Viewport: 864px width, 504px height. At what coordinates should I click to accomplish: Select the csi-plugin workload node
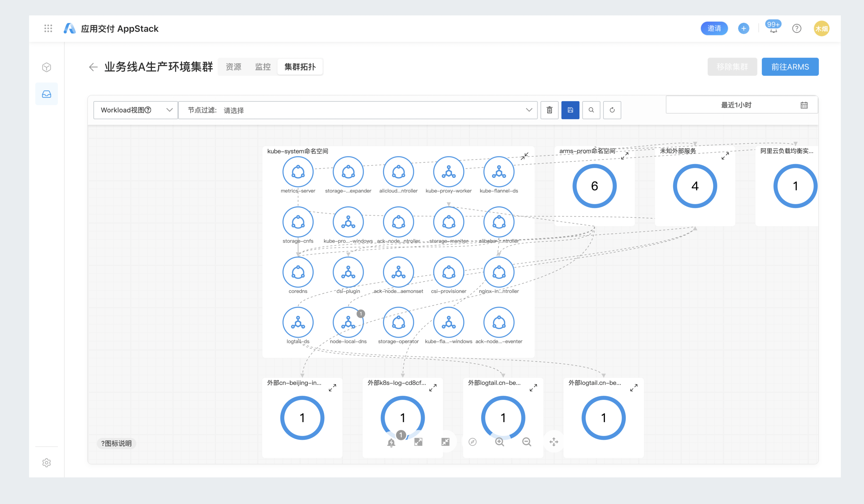348,272
